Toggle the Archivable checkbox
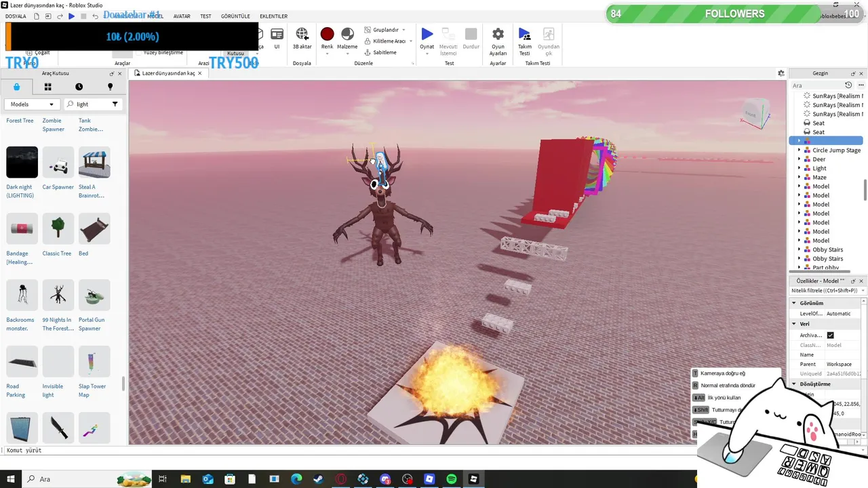868x488 pixels. 830,335
